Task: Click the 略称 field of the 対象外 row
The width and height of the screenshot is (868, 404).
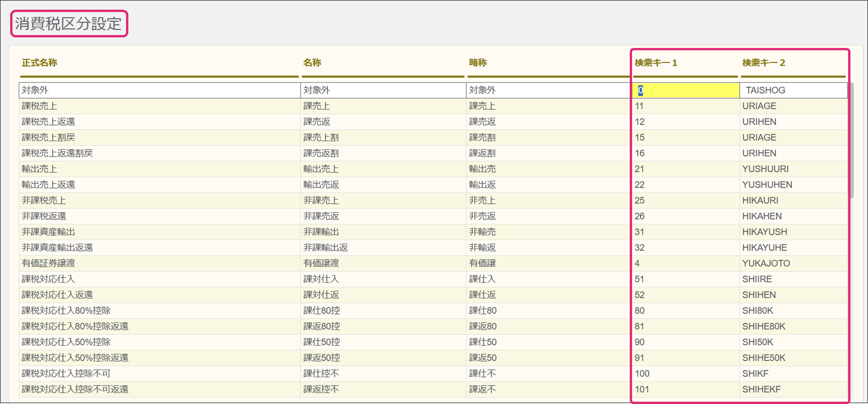Action: (548, 90)
